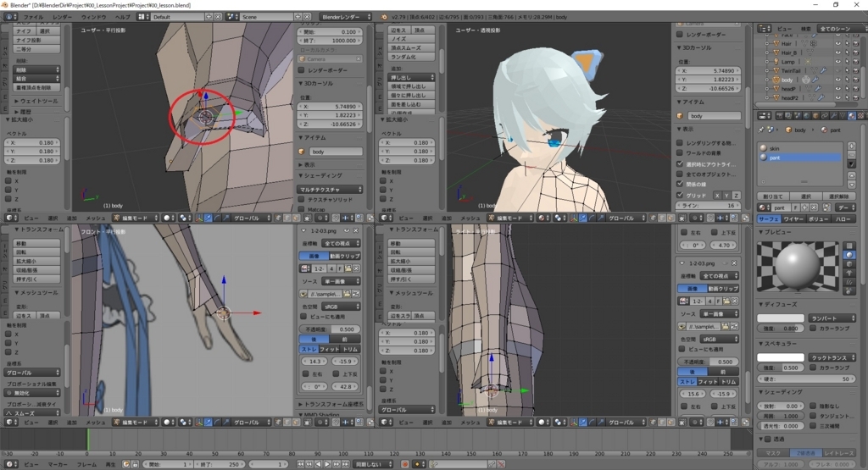Add a new material slot with plus button

tap(851, 147)
